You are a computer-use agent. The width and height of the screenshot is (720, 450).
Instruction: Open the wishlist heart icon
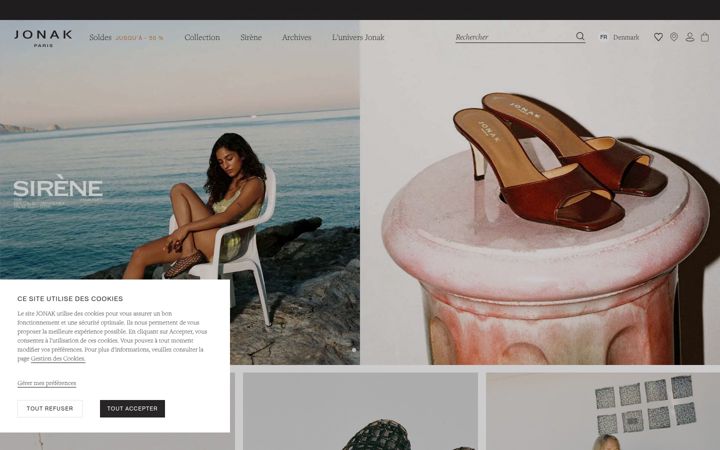[x=658, y=37]
